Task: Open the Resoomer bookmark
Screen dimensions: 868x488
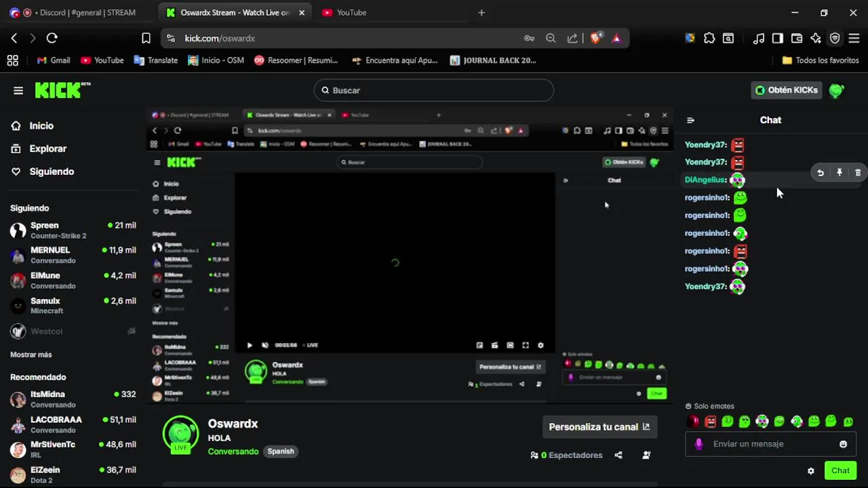Action: (x=296, y=60)
